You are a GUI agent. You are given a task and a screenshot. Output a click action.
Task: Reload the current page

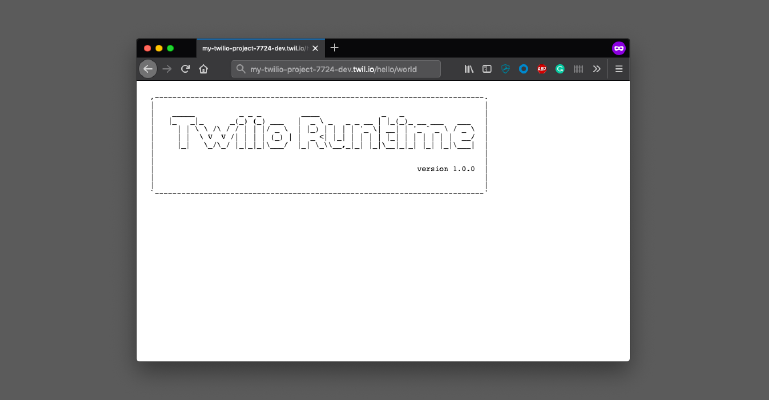click(x=185, y=69)
